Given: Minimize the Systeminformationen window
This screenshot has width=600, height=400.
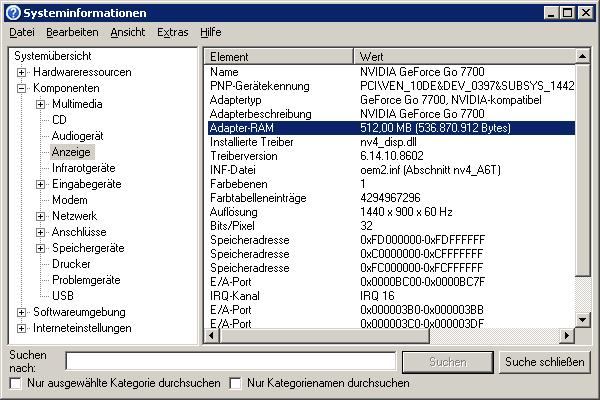Looking at the screenshot, I should click(x=551, y=13).
